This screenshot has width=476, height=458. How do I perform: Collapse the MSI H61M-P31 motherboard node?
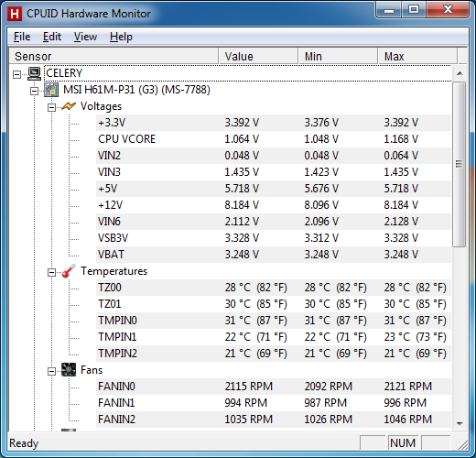click(34, 91)
